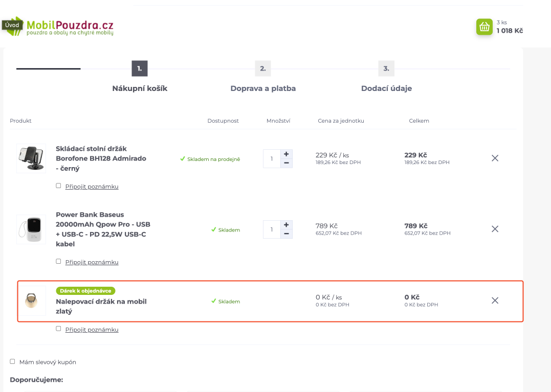The width and height of the screenshot is (551, 392).
Task: Click the Borofone holder product thumbnail
Action: pos(31,158)
